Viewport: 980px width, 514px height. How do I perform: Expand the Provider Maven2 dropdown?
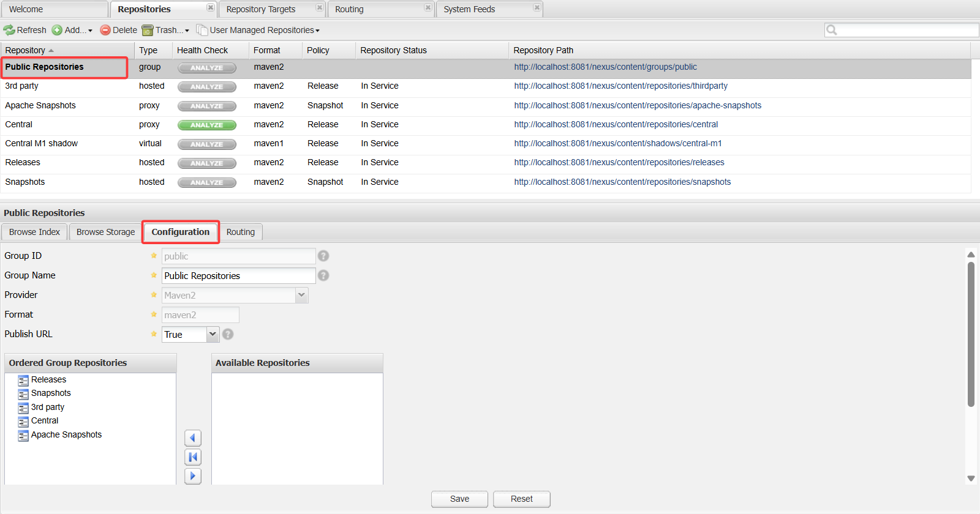coord(301,296)
